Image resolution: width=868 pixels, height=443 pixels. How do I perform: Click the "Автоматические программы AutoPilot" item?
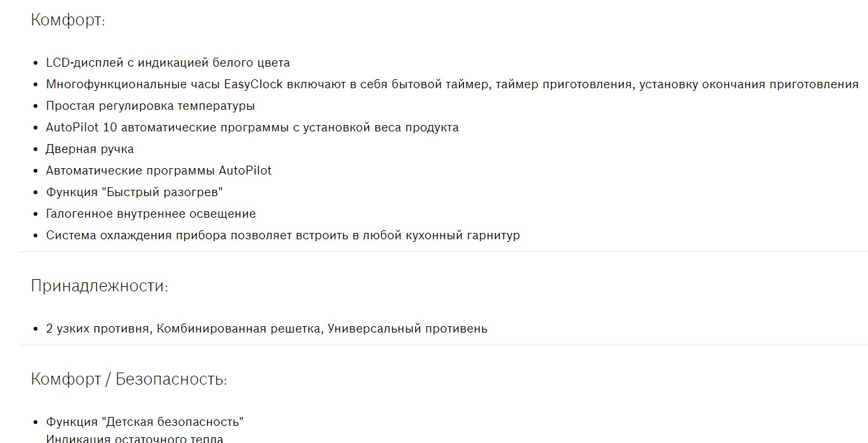[x=159, y=171]
